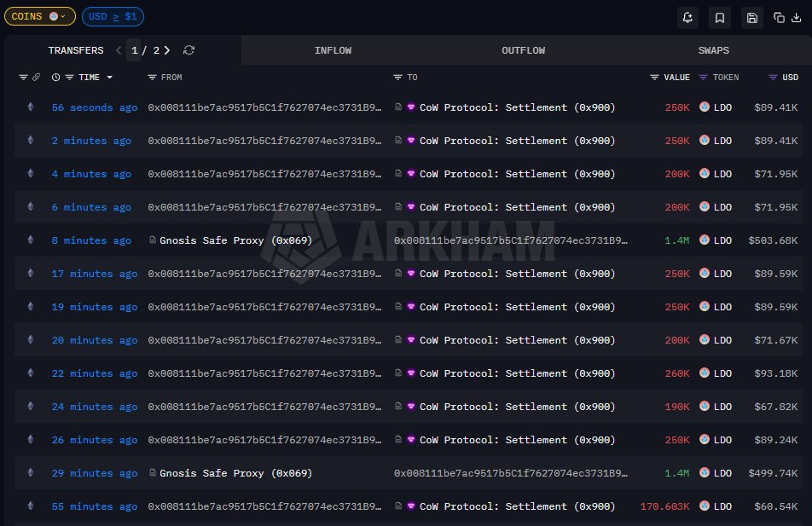Click the $503.68K USD amount
The height and width of the screenshot is (526, 812).
coord(773,240)
